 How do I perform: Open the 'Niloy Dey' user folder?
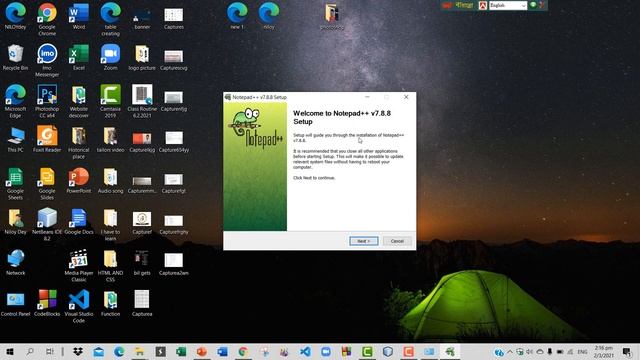pyautogui.click(x=16, y=221)
